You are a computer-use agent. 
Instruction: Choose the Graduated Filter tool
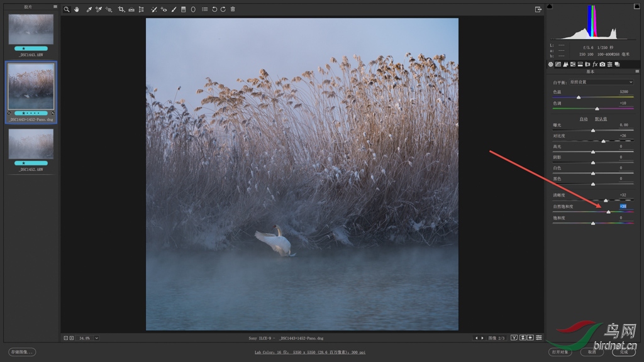[183, 9]
